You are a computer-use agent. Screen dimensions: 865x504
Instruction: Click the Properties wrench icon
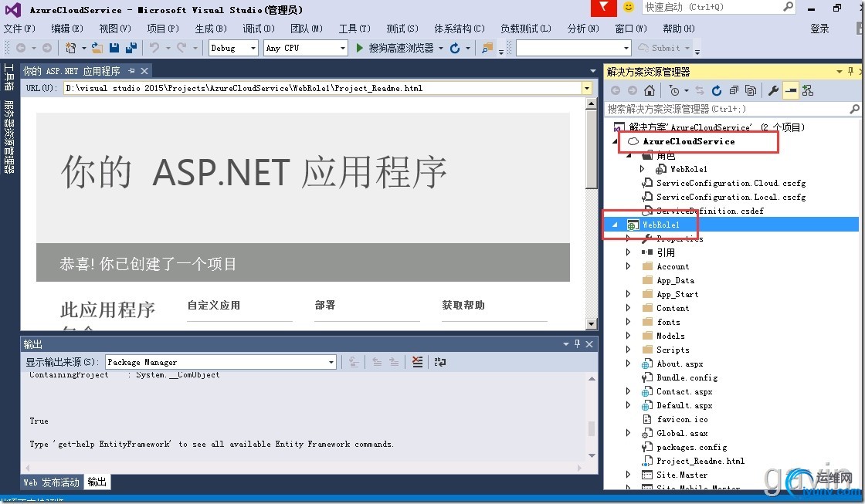pyautogui.click(x=773, y=90)
